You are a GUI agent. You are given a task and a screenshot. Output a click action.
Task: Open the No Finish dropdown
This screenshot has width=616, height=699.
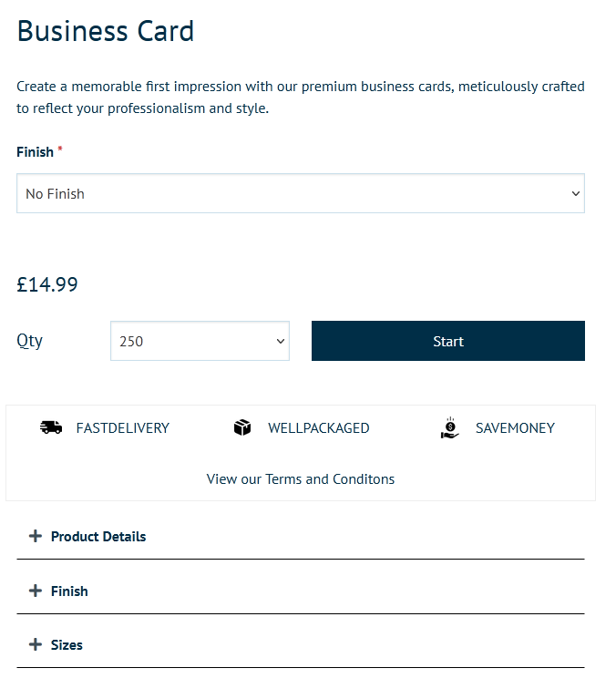pos(301,193)
